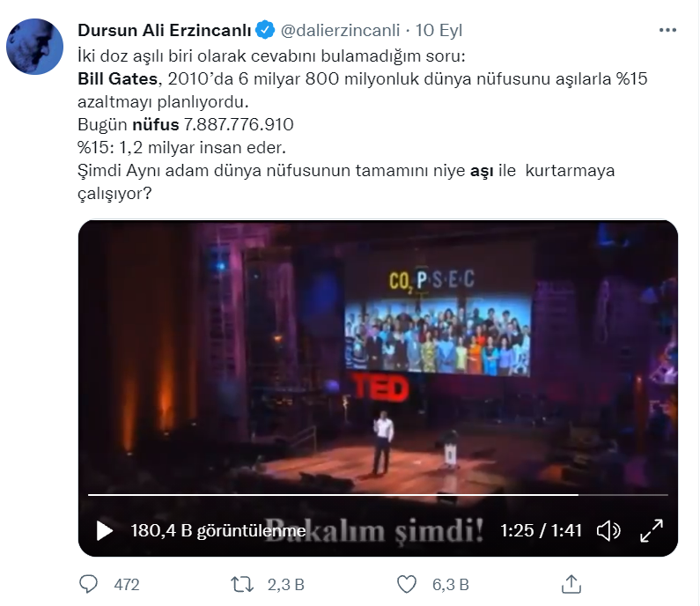The width and height of the screenshot is (700, 606).
Task: Click the 10 Eyl tweet date
Action: pos(438,30)
